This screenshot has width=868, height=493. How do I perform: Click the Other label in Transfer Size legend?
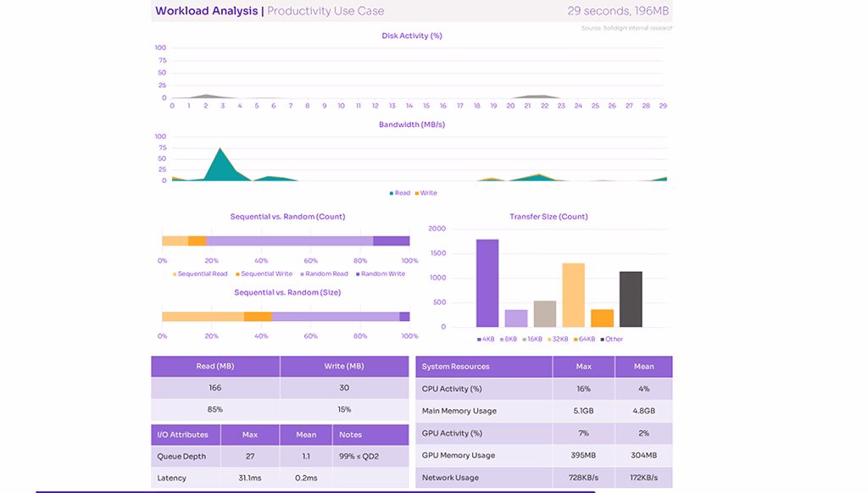tap(612, 339)
